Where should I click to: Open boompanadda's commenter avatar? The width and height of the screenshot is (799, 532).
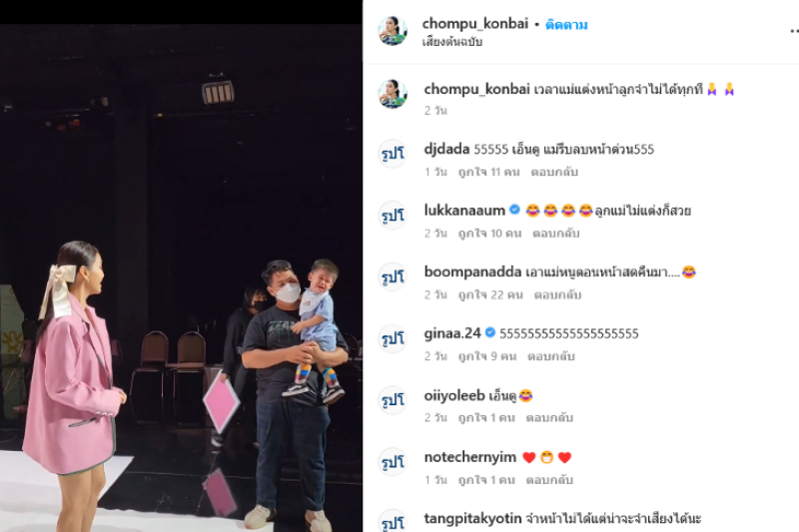click(393, 276)
